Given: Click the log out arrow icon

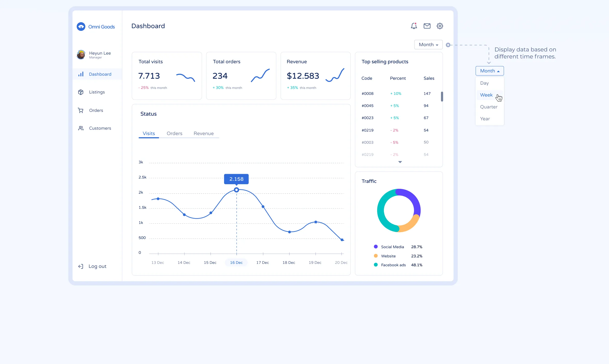Looking at the screenshot, I should tap(81, 266).
